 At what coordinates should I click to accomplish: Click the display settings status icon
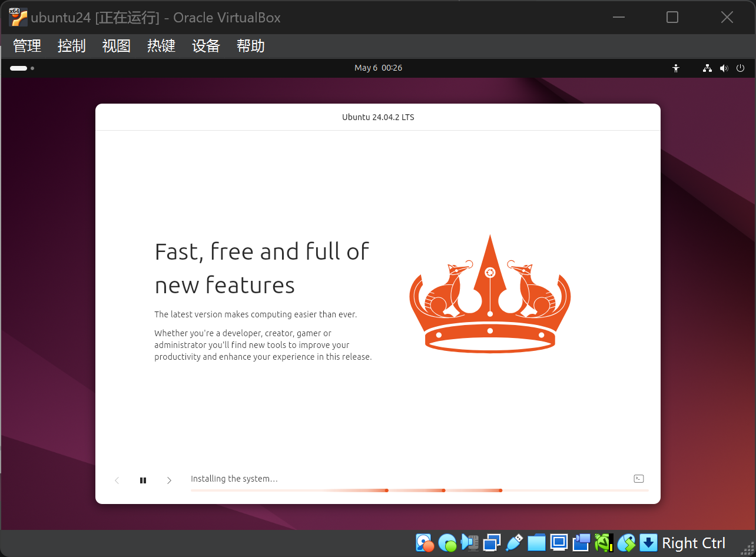559,542
